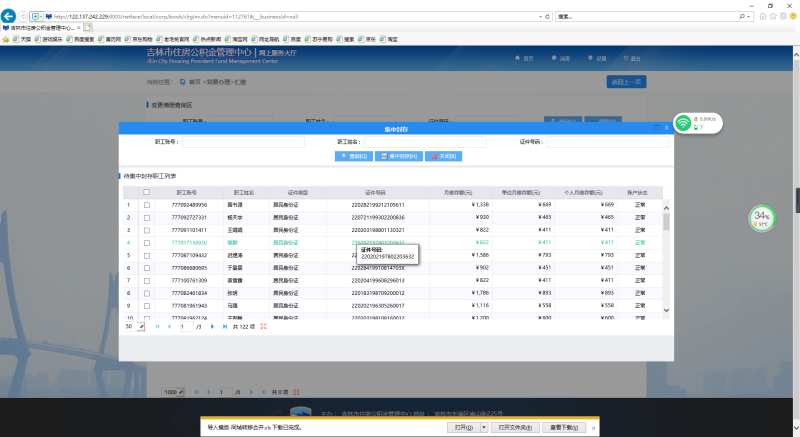Screen dimensions: 800x437
Task: Click the address bar refresh icon
Action: [547, 16]
